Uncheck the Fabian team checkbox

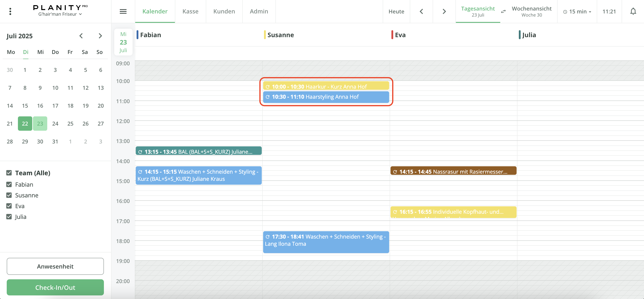click(9, 184)
